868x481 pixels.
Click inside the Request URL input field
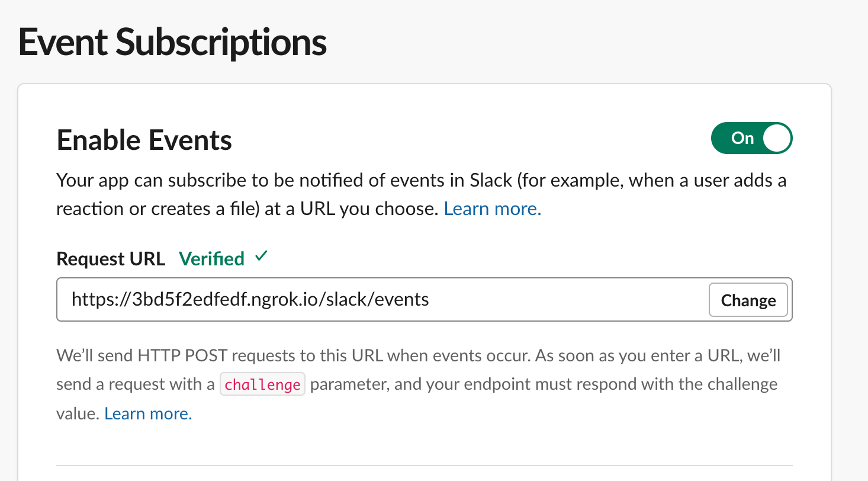[x=533, y=300]
